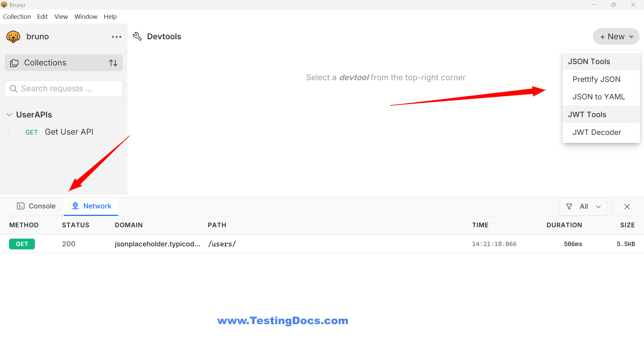Open the + New dropdown button
644x341 pixels.
click(x=616, y=36)
